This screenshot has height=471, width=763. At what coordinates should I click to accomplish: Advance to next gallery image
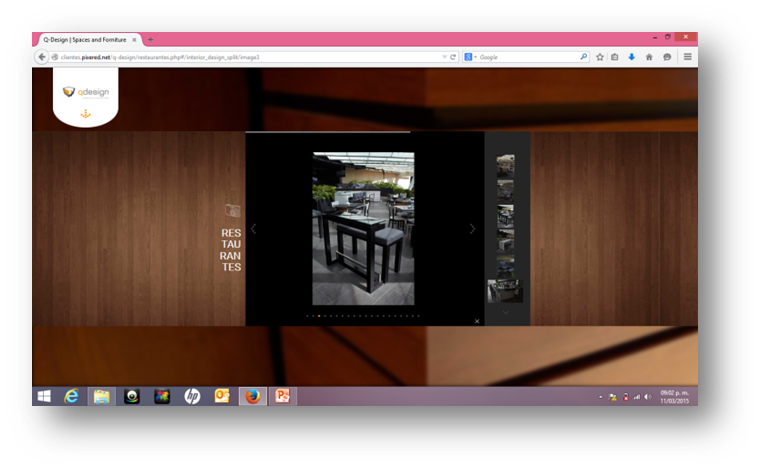pyautogui.click(x=472, y=229)
